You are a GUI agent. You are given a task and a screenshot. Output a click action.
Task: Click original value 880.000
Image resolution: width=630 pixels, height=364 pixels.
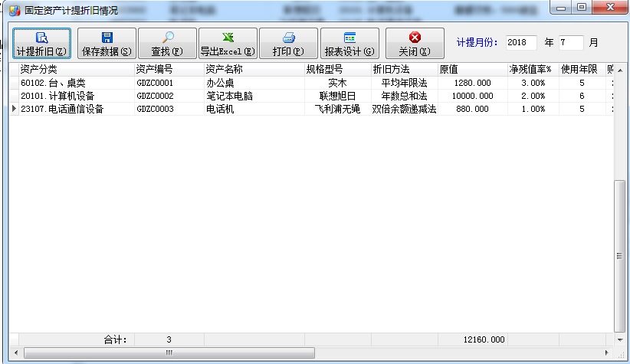pos(472,109)
